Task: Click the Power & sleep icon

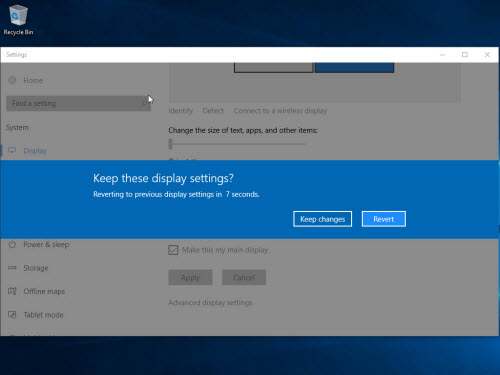Action: click(12, 244)
